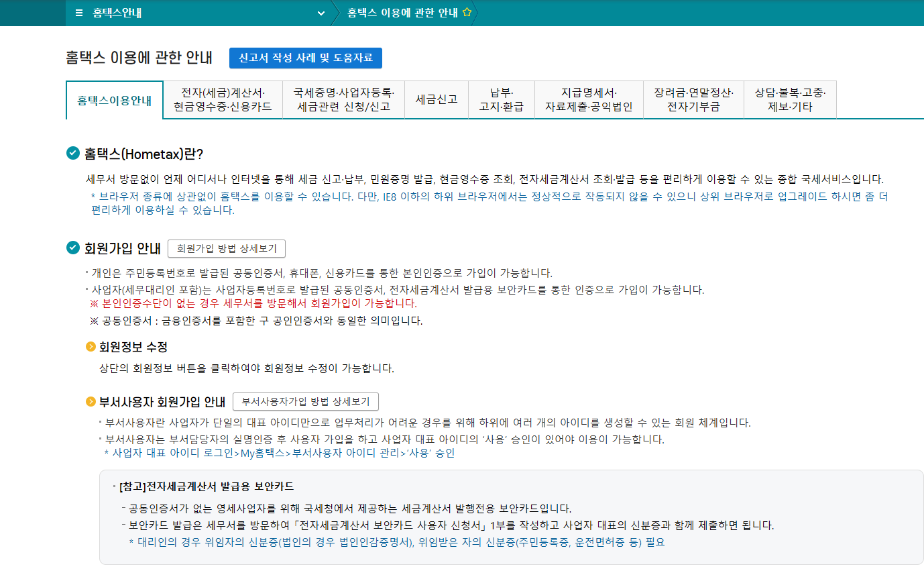
Task: Click the check icon beside 홈택스(Hometax)란?
Action: point(73,153)
